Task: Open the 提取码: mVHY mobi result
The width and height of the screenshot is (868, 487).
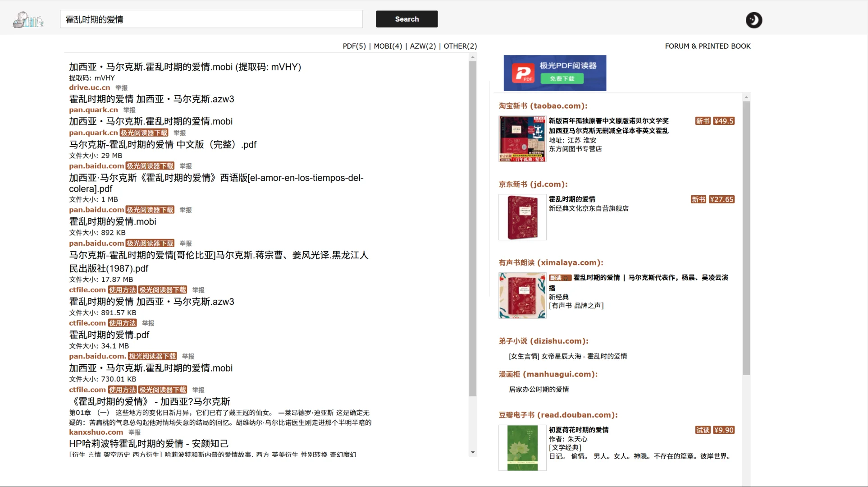Action: [185, 67]
